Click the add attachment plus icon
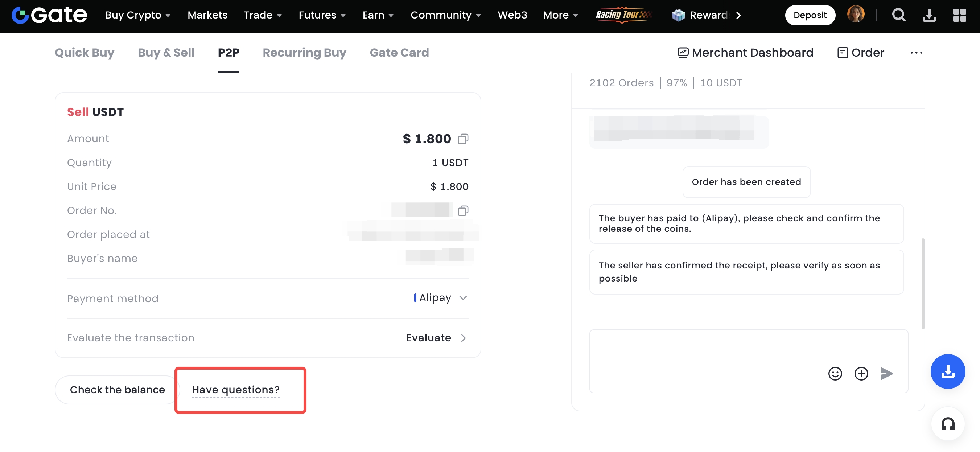The width and height of the screenshot is (980, 452). click(861, 374)
